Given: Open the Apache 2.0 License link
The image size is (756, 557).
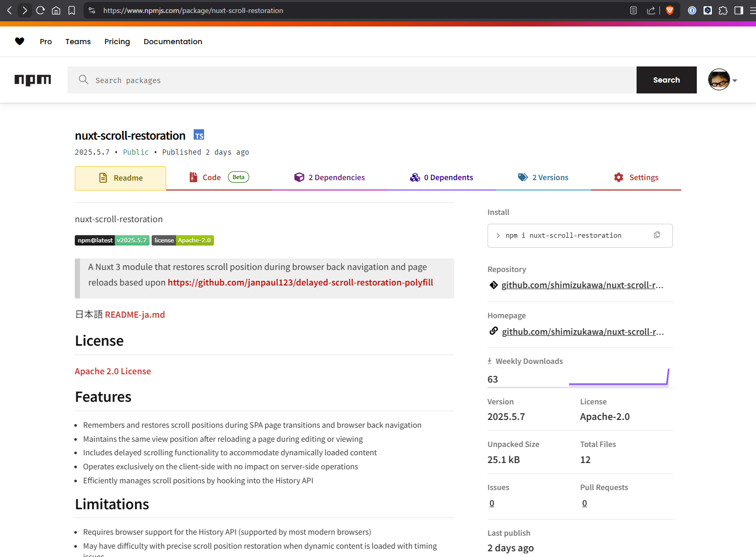Looking at the screenshot, I should tap(113, 371).
